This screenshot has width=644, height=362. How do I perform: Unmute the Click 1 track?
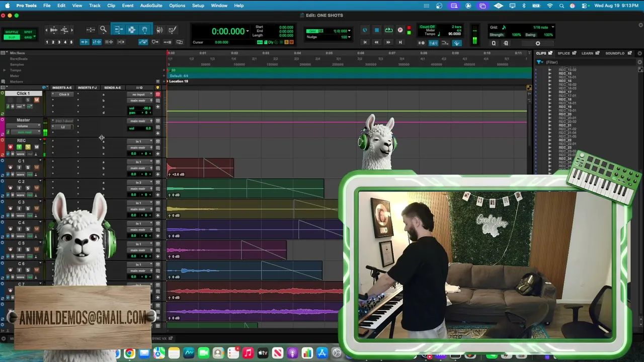click(36, 100)
